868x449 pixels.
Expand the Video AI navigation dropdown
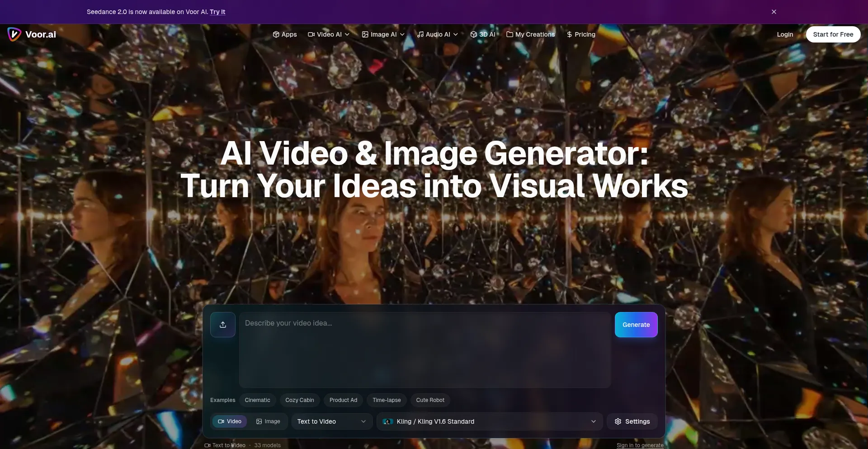click(x=329, y=34)
